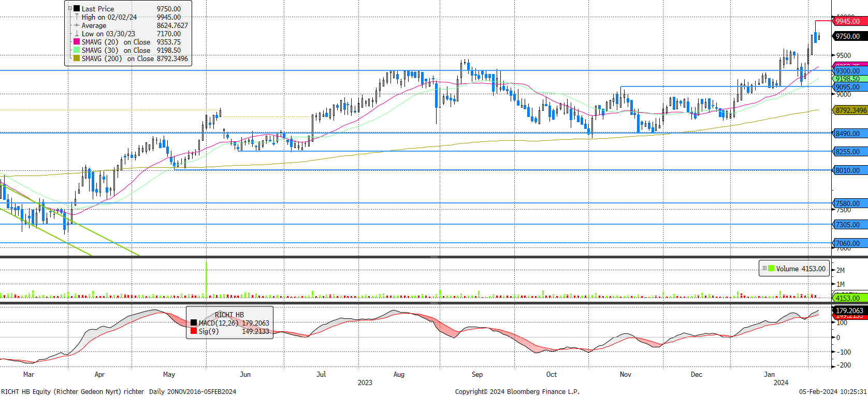Image resolution: width=868 pixels, height=396 pixels.
Task: Click the green 4153.00 volume axis tag
Action: pos(848,298)
